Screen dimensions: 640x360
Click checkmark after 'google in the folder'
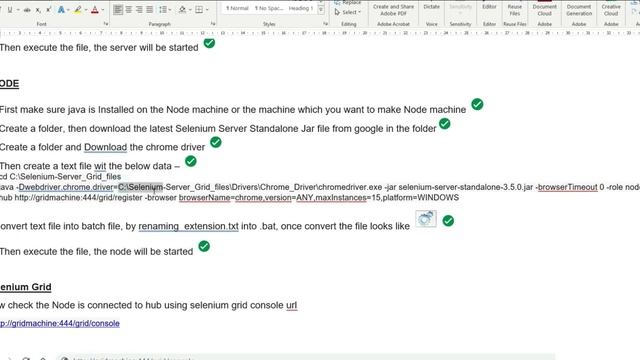[x=444, y=124]
